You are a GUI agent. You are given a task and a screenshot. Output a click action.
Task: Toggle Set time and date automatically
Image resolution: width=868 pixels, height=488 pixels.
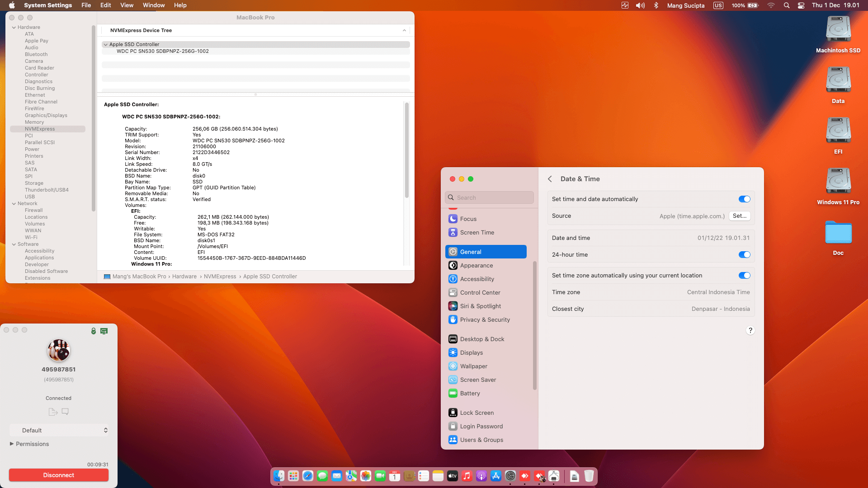[744, 199]
